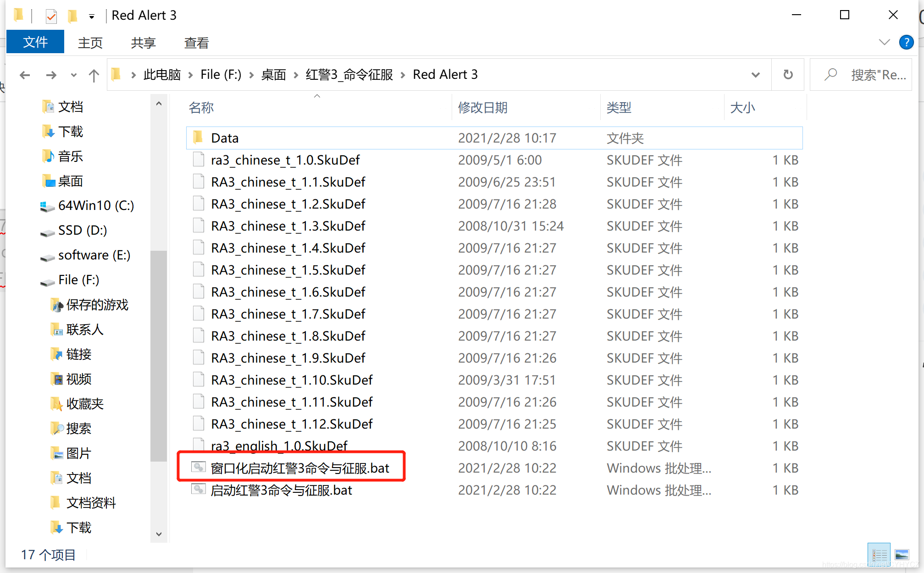The height and width of the screenshot is (573, 924).
Task: Expand the ribbon with the chevron
Action: [884, 42]
